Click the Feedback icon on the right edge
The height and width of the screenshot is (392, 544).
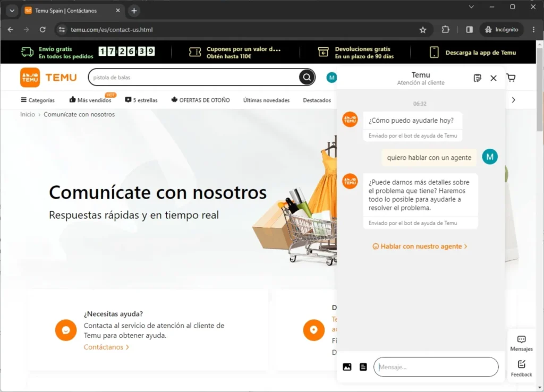coord(521,368)
